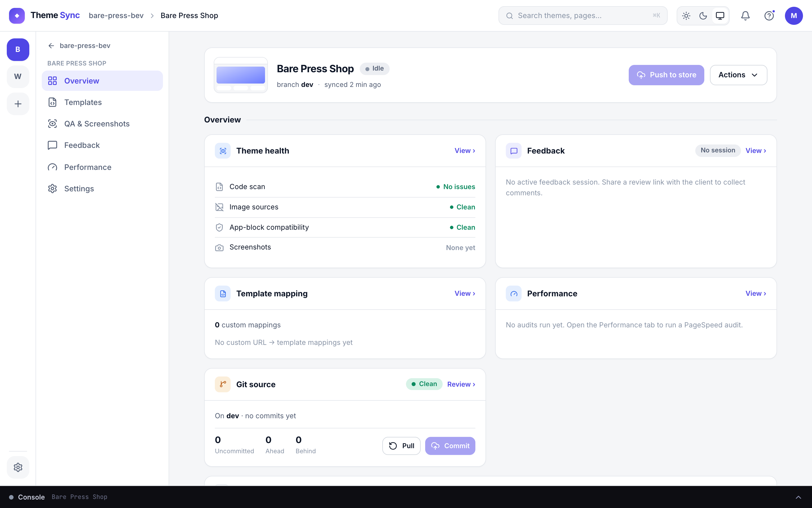This screenshot has height=508, width=812.
Task: Open the Overview sidebar item
Action: click(x=102, y=81)
